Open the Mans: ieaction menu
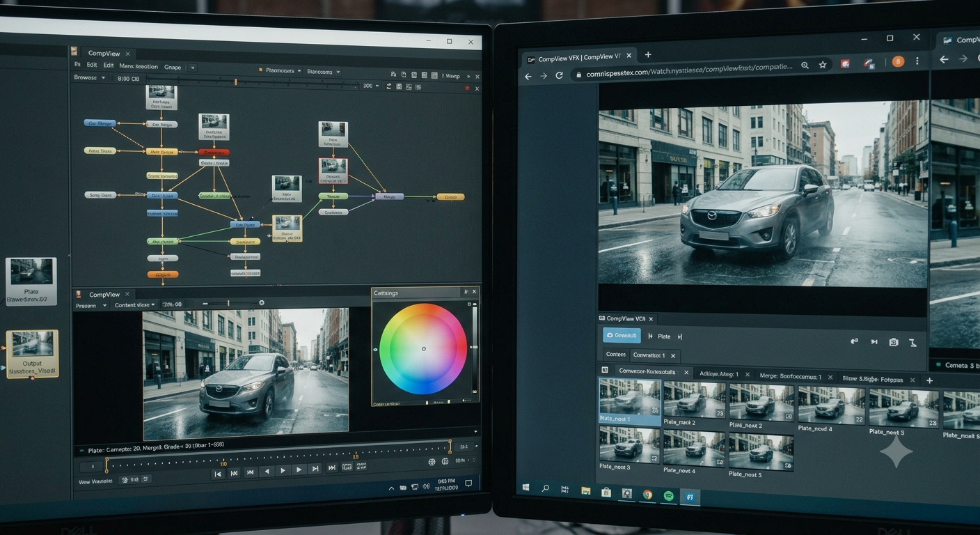The image size is (980, 535). click(139, 66)
